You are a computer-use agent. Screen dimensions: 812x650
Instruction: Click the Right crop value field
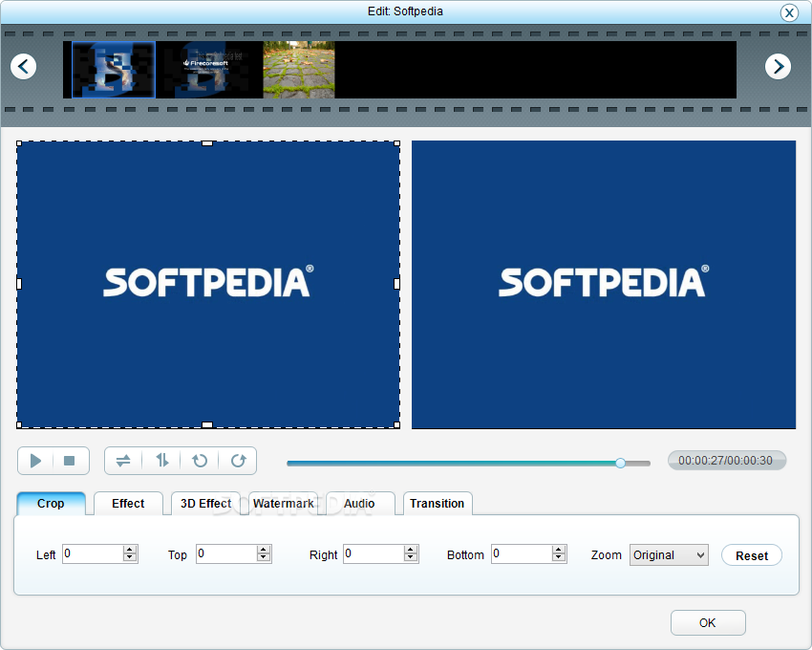pyautogui.click(x=374, y=553)
